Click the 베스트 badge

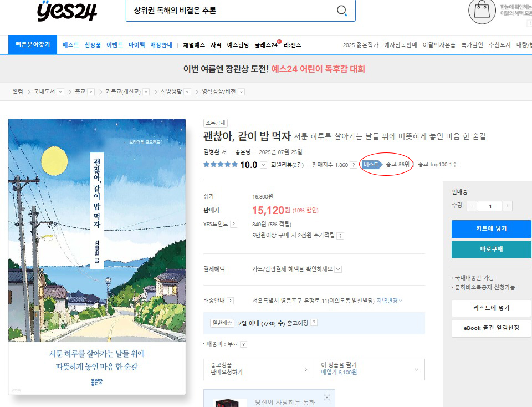pos(371,165)
